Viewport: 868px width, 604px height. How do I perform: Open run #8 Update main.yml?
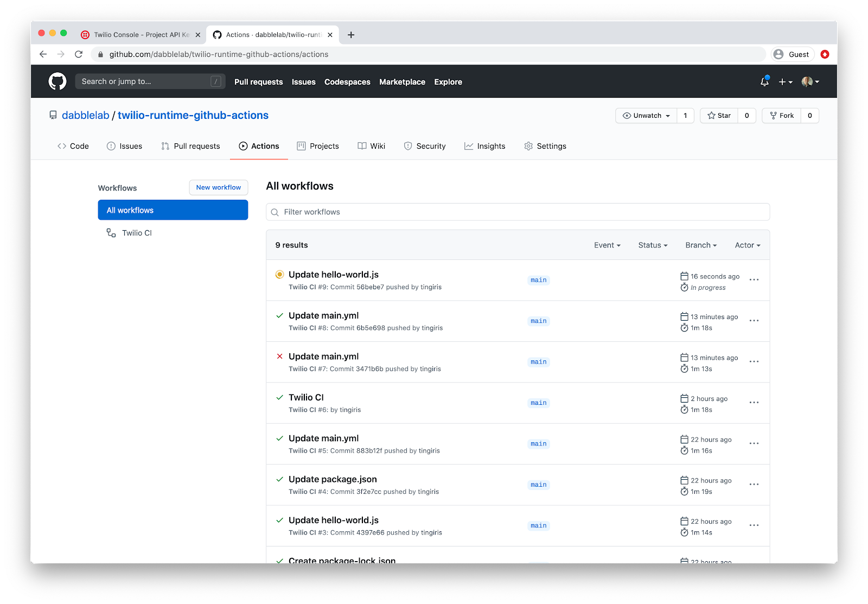tap(324, 315)
